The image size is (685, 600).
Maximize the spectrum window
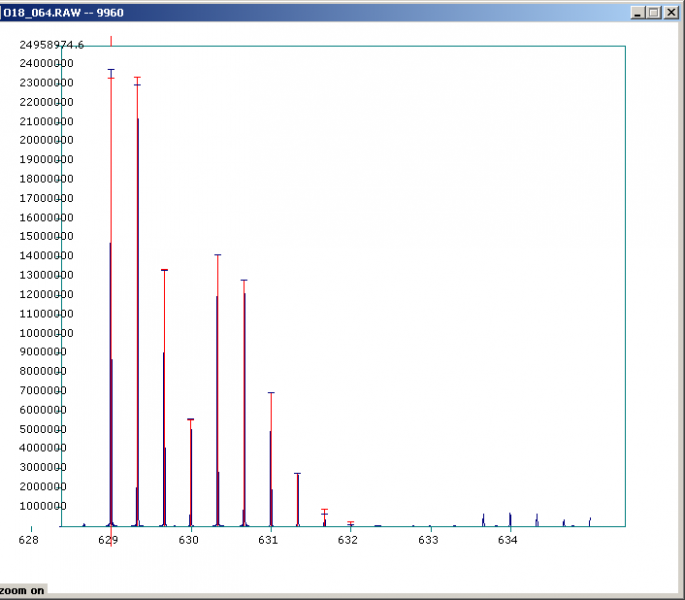coord(654,12)
